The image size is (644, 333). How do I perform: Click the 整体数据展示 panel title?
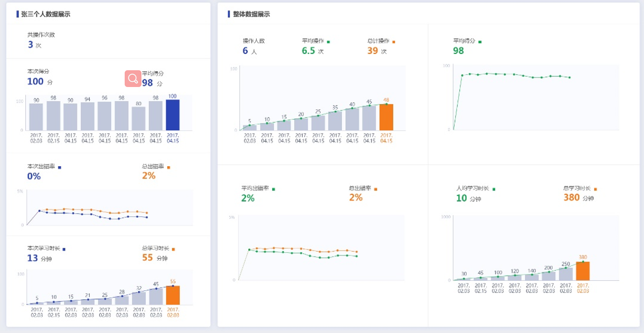point(251,15)
